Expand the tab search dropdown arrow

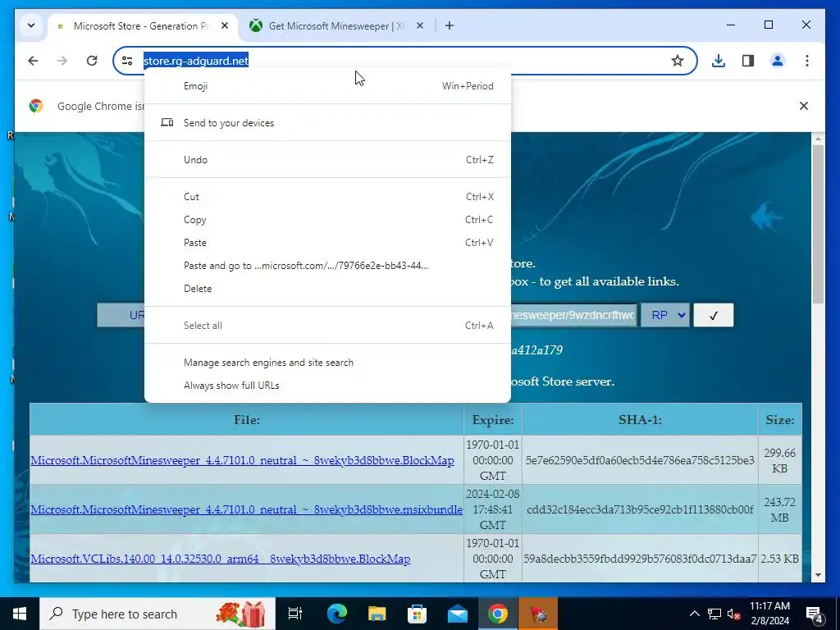click(31, 25)
